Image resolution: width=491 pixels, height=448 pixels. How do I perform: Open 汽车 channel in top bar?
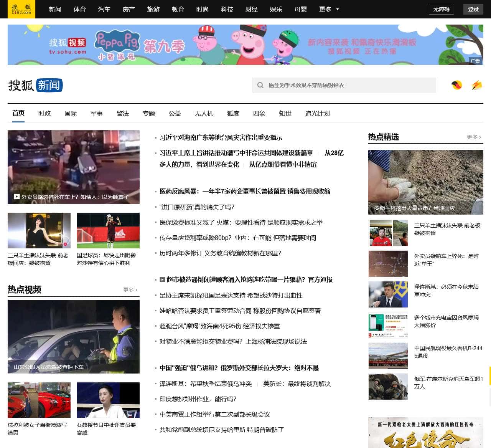click(x=104, y=9)
